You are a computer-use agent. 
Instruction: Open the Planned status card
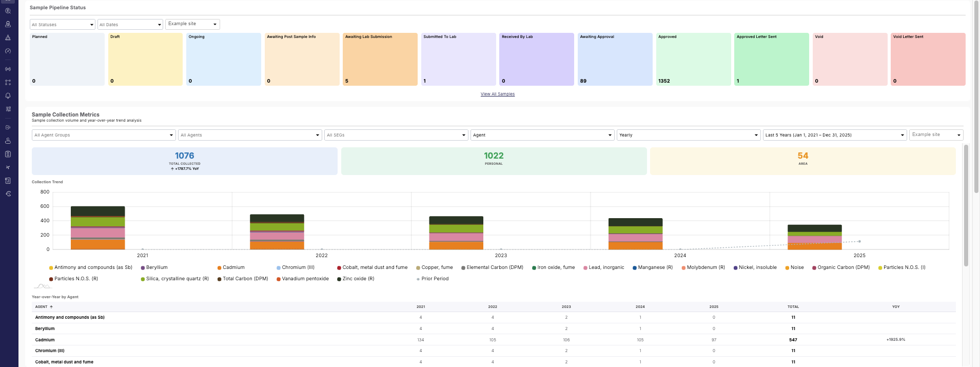click(67, 59)
